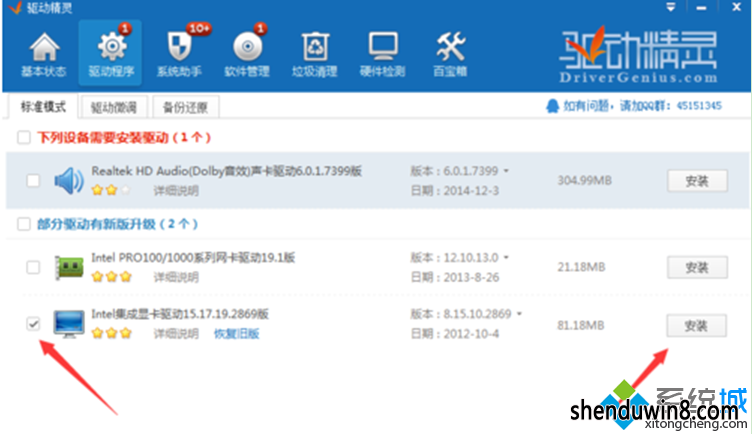Open the title bar dropdown menu arrow
Screen dimensions: 752x434
670,7
